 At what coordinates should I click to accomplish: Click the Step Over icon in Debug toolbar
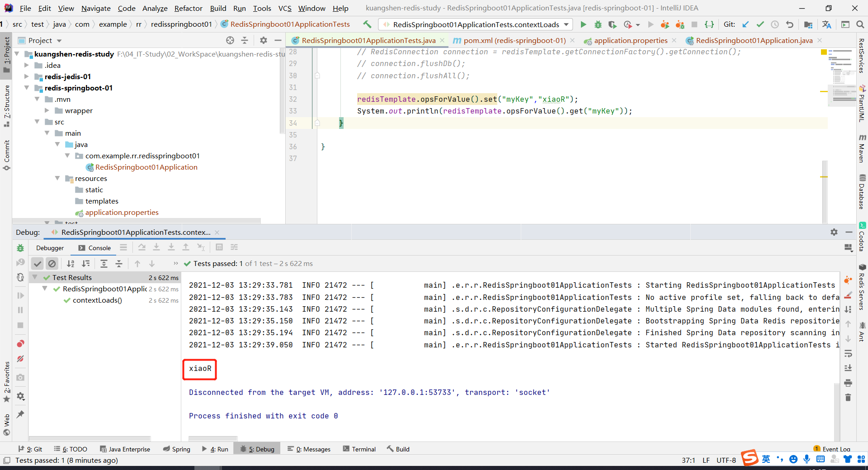[x=142, y=247]
